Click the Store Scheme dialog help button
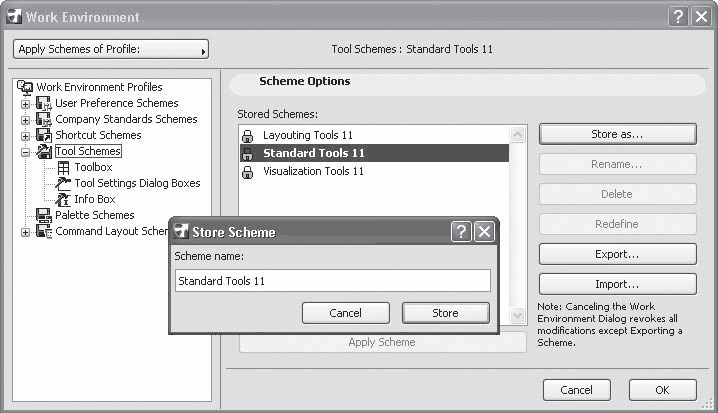Image resolution: width=718 pixels, height=413 pixels. coord(460,232)
